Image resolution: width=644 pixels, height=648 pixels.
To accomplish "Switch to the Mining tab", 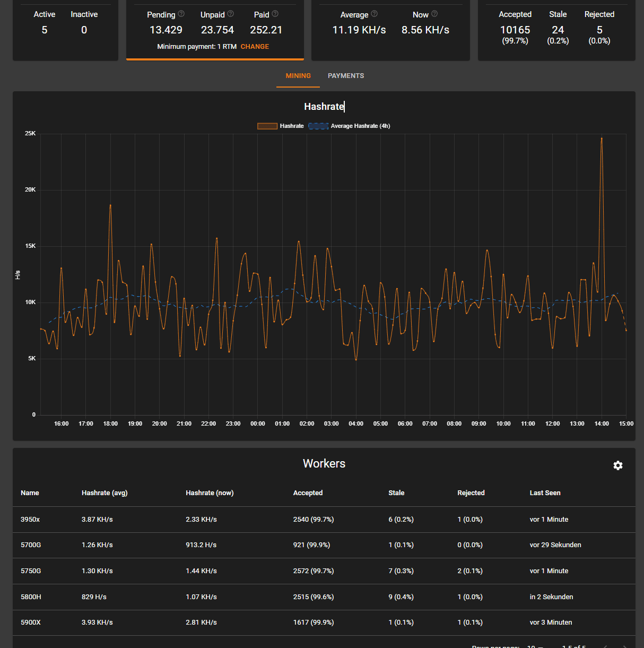I will point(298,76).
